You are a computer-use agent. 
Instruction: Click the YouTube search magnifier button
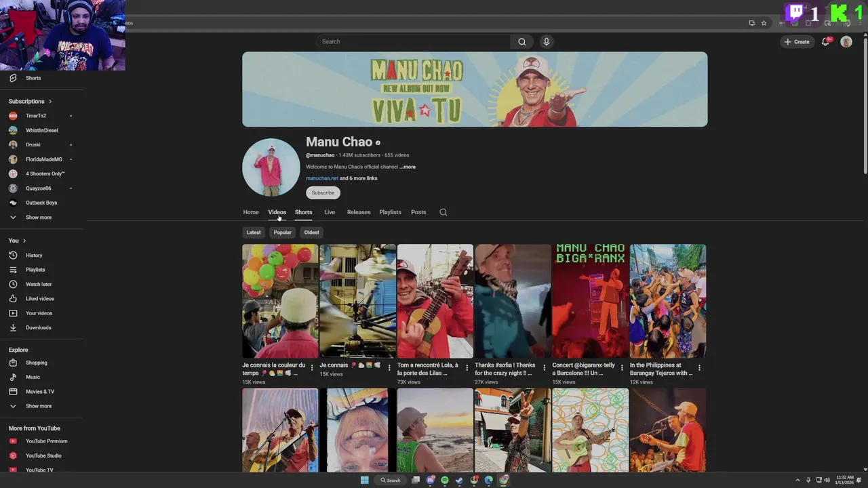(x=521, y=41)
